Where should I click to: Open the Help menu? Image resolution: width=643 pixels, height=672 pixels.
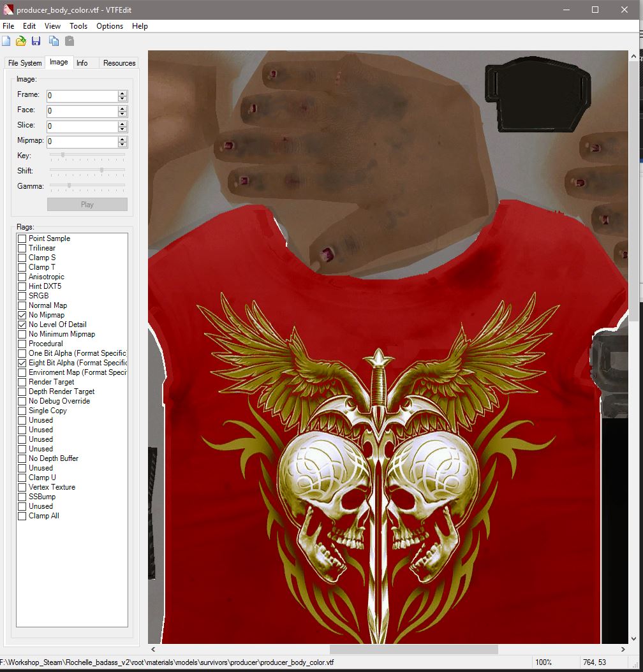pos(140,26)
